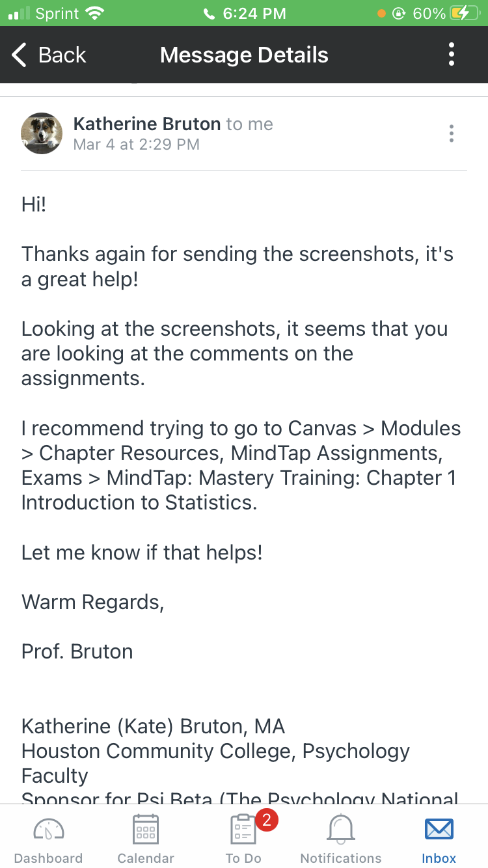Tap the Inbox envelope icon
The width and height of the screenshot is (488, 868).
(x=439, y=830)
